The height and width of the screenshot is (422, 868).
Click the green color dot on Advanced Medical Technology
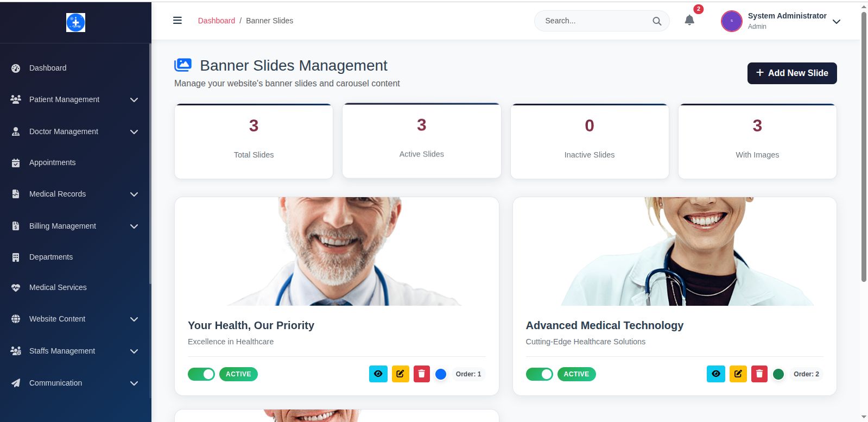click(x=778, y=374)
